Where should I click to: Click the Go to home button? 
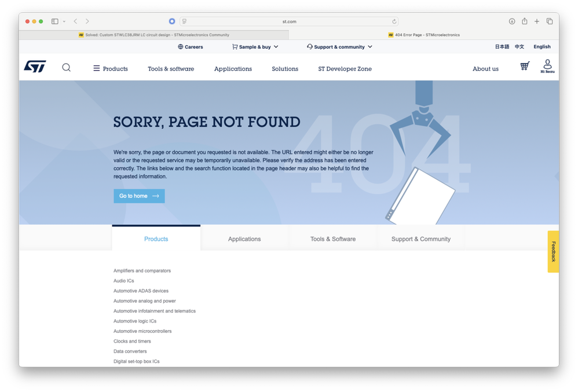(139, 196)
